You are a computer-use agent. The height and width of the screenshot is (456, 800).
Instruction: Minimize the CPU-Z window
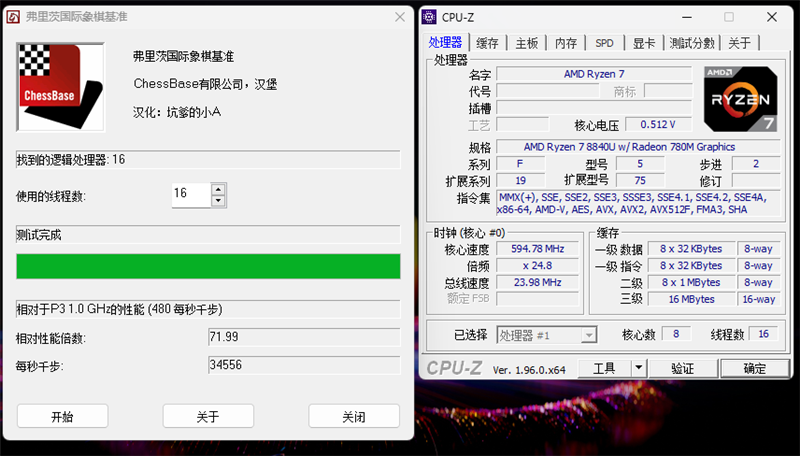pyautogui.click(x=687, y=17)
